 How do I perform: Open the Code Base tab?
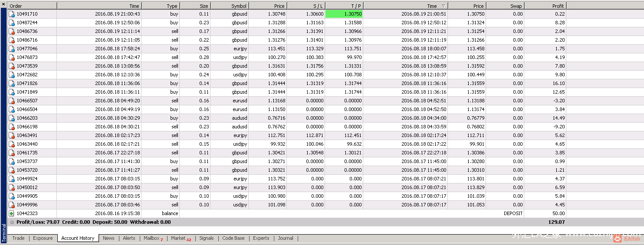pyautogui.click(x=233, y=238)
